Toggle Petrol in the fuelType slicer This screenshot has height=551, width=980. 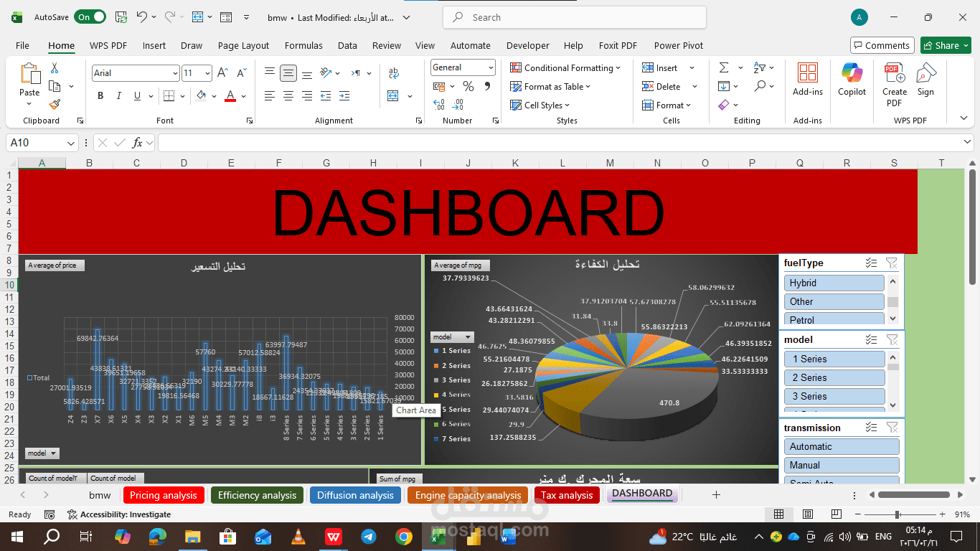(x=834, y=319)
